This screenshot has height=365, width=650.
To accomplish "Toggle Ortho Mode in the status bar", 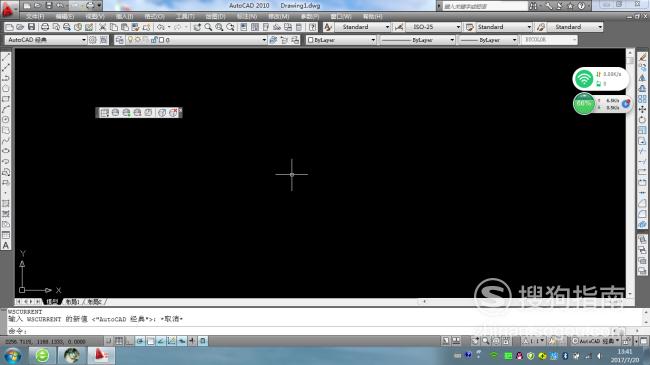I will [x=129, y=341].
